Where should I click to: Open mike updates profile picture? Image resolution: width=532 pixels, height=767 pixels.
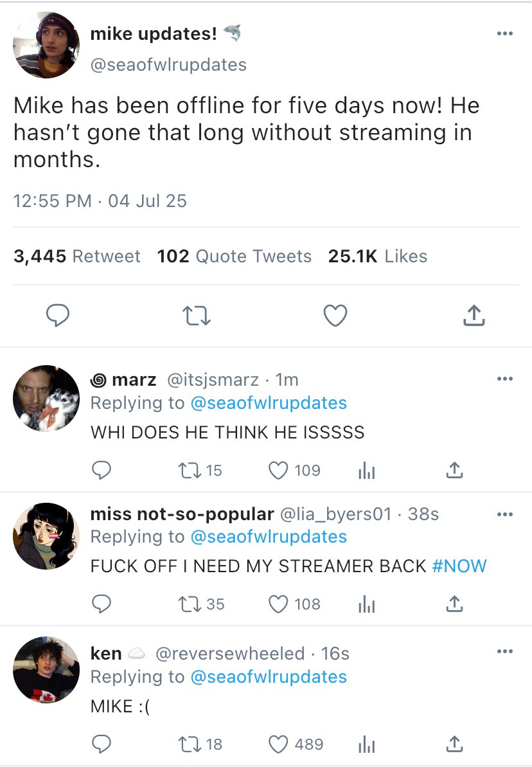[46, 45]
